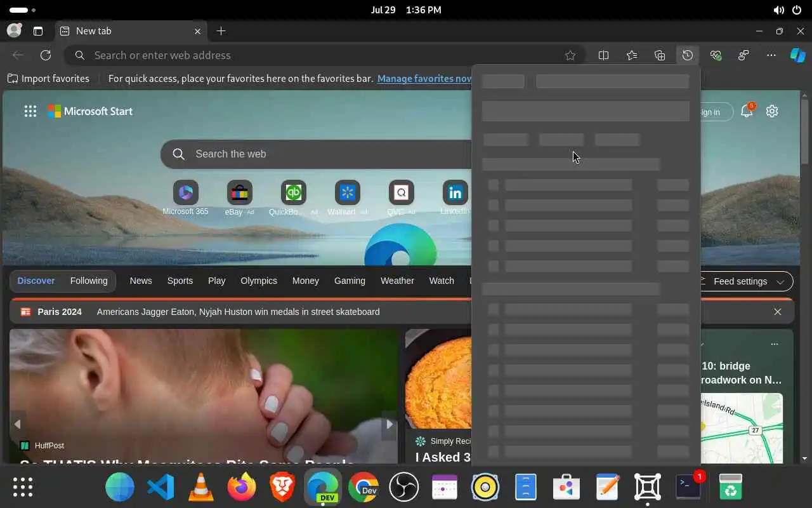Open the QuickBooks quick link

293,197
